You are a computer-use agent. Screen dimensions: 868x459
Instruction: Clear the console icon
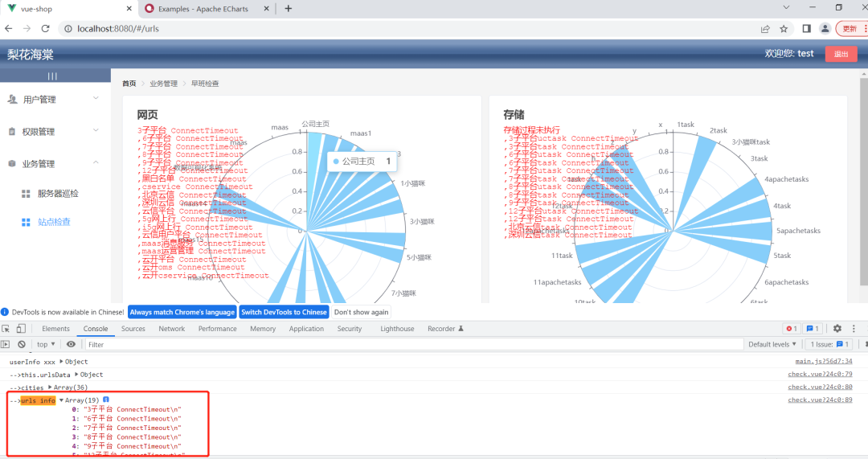click(x=22, y=344)
